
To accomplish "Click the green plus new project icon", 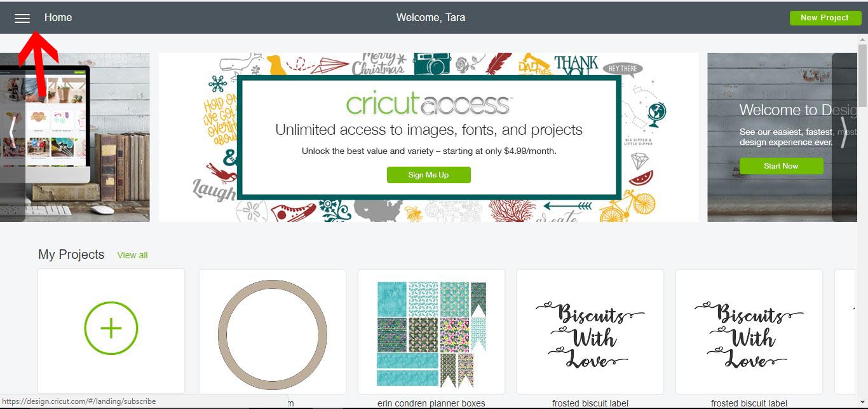I will (x=111, y=328).
